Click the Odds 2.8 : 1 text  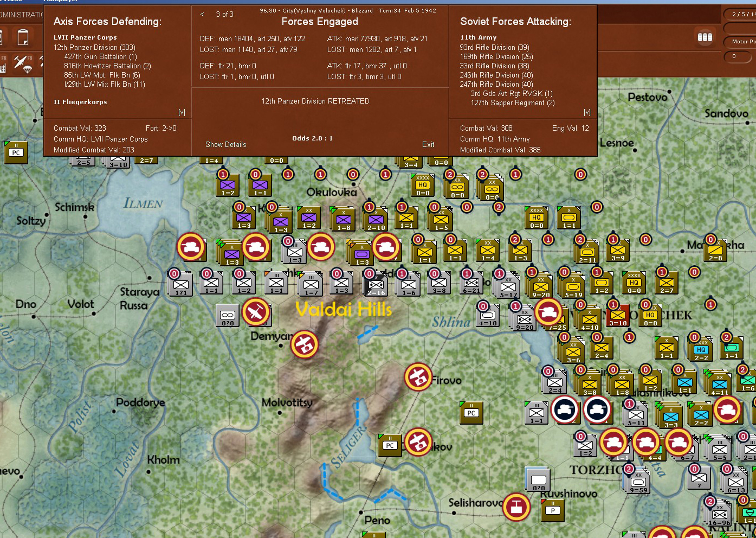point(312,138)
